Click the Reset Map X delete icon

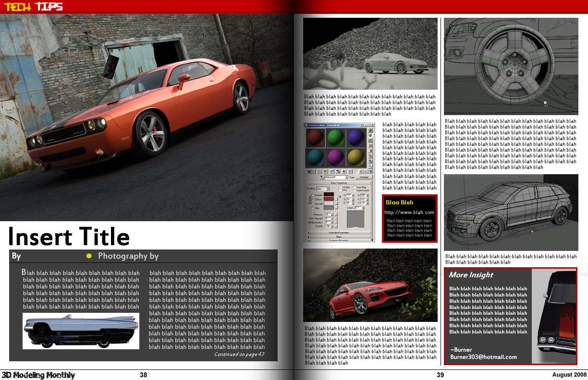pos(325,171)
